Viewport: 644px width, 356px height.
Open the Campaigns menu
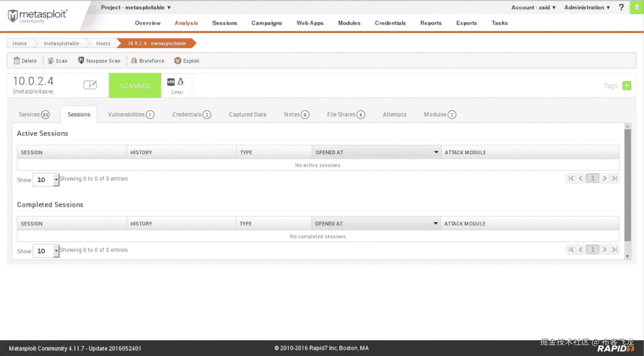click(267, 23)
